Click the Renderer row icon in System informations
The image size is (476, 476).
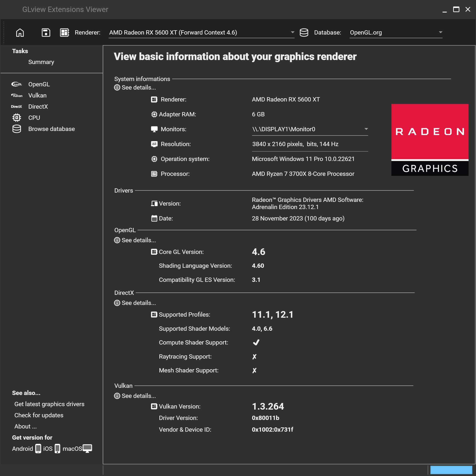(154, 100)
